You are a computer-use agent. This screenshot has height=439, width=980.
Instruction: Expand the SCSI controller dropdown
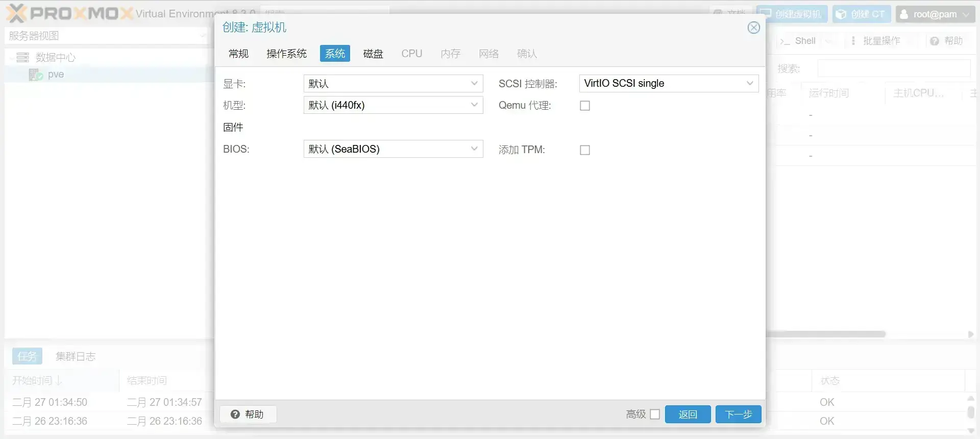point(749,83)
